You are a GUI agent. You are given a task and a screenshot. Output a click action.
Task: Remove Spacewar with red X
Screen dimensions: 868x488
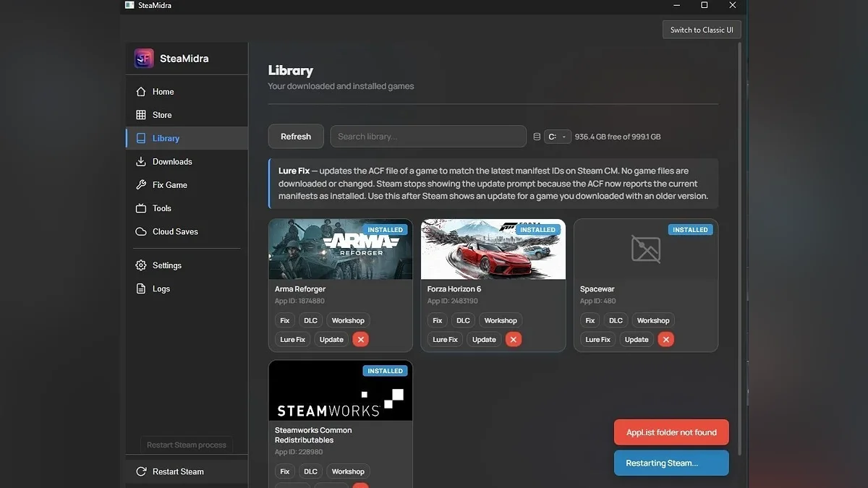666,339
